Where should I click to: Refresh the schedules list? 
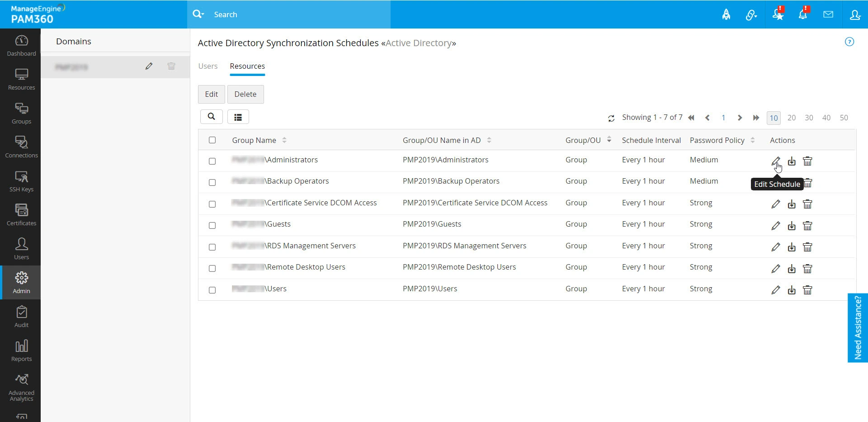coord(611,118)
